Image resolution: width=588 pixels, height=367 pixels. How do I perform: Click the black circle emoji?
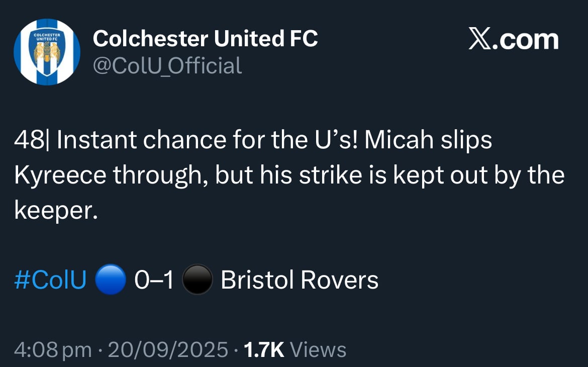(x=197, y=279)
